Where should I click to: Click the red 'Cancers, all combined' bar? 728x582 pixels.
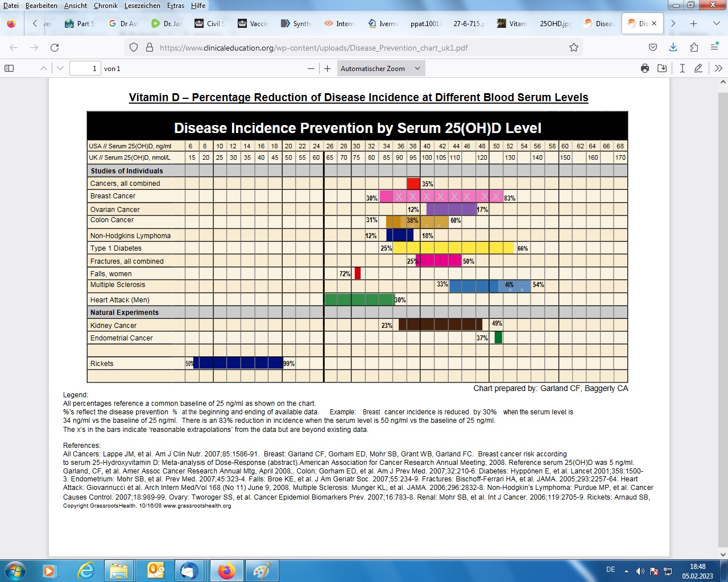(413, 184)
